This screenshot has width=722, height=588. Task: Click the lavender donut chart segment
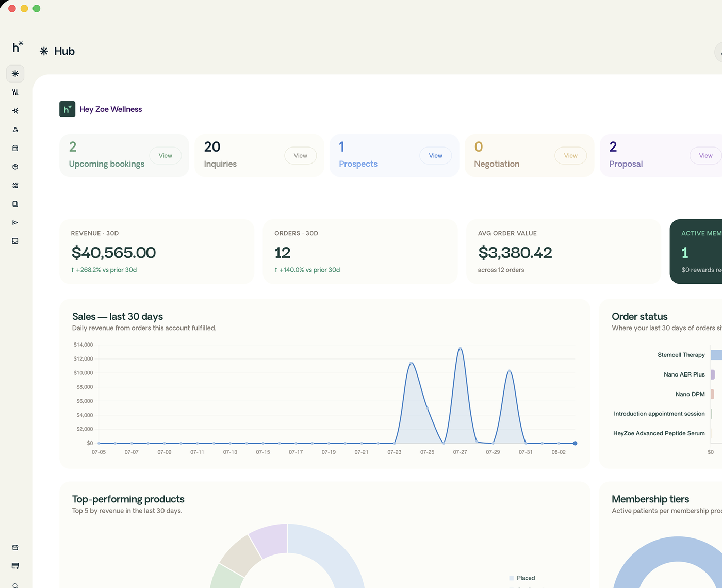271,540
